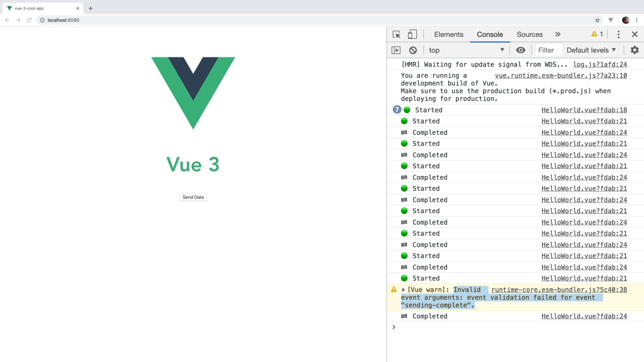Viewport: 644px width, 362px height.
Task: Open the Chrome profile avatar
Action: (x=626, y=20)
